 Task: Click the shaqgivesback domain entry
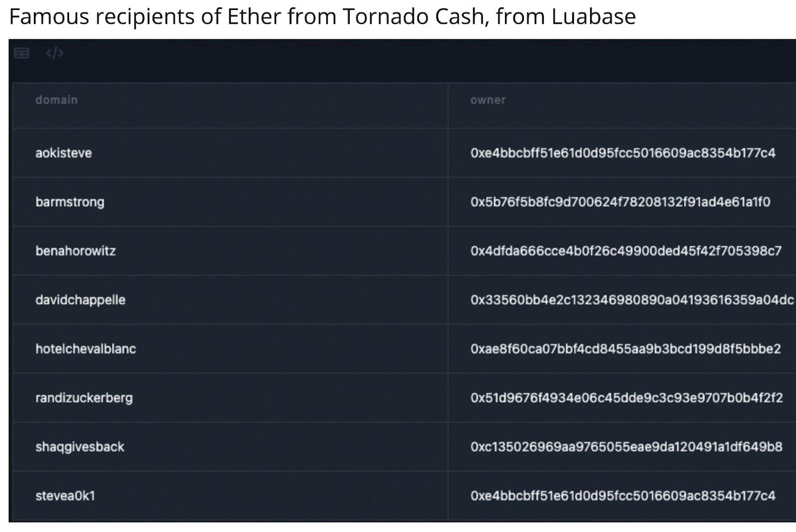pos(80,446)
